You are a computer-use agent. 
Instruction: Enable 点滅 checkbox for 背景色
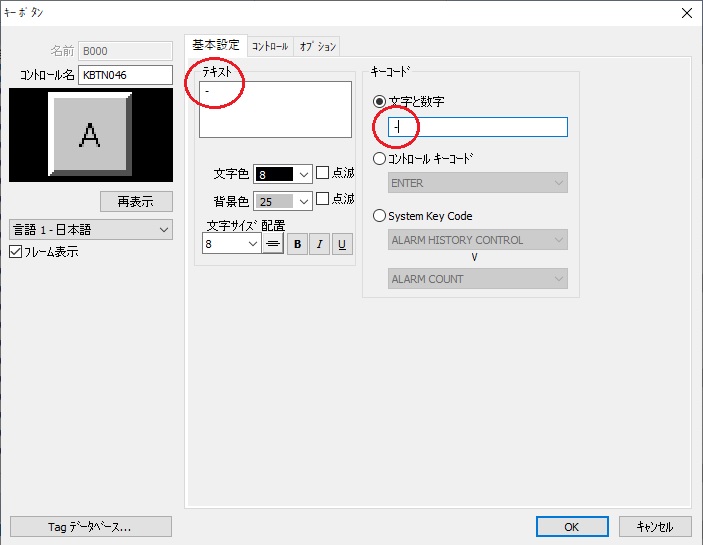tap(322, 199)
